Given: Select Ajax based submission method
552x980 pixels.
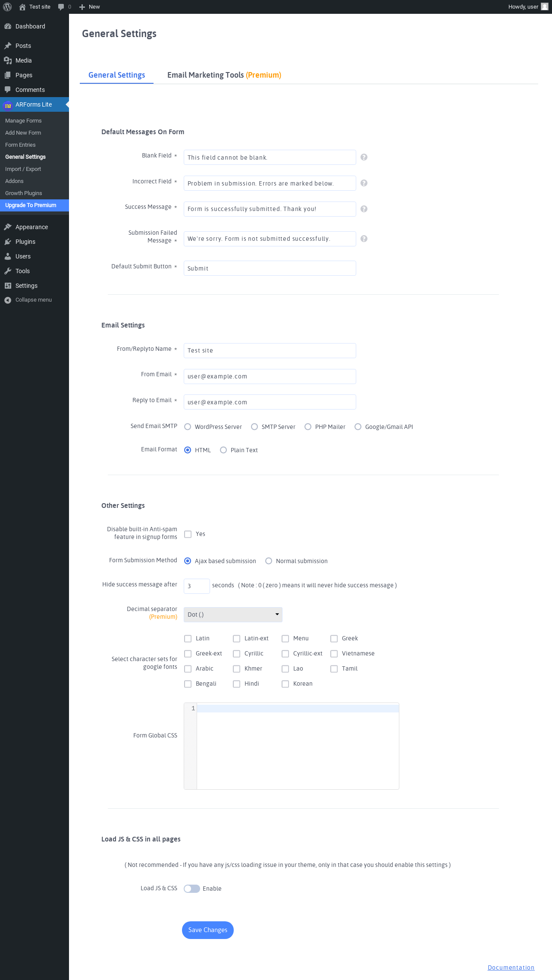Looking at the screenshot, I should [188, 561].
